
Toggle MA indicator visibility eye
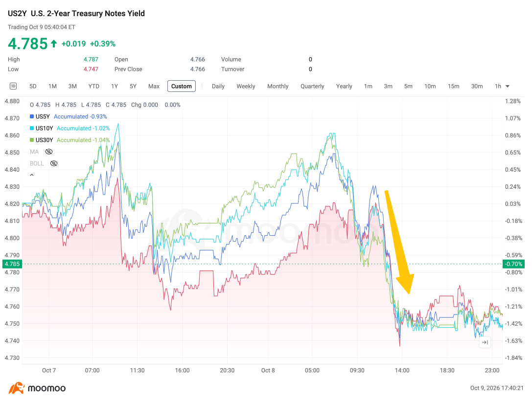click(x=49, y=152)
